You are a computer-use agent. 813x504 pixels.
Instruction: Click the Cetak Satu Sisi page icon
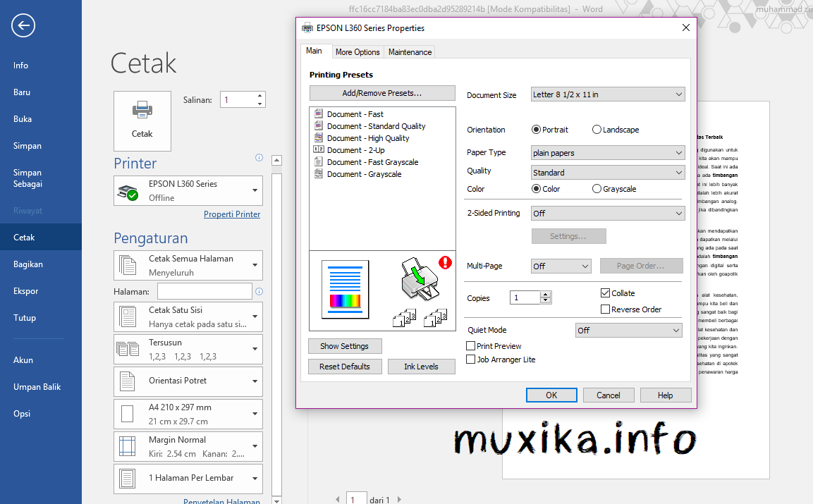tap(128, 316)
